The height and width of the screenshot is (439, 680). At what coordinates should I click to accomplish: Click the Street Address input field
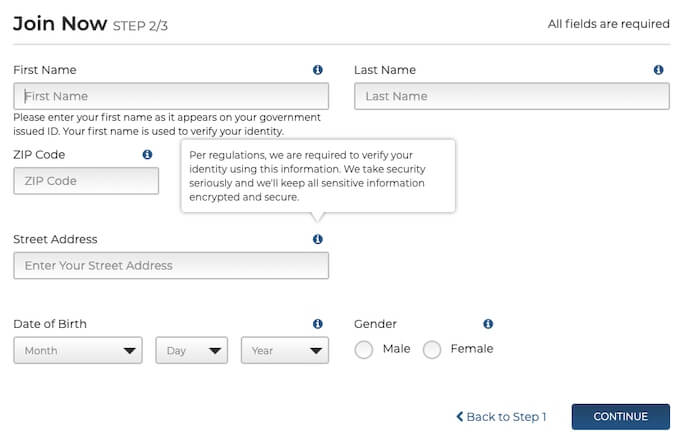tap(171, 266)
